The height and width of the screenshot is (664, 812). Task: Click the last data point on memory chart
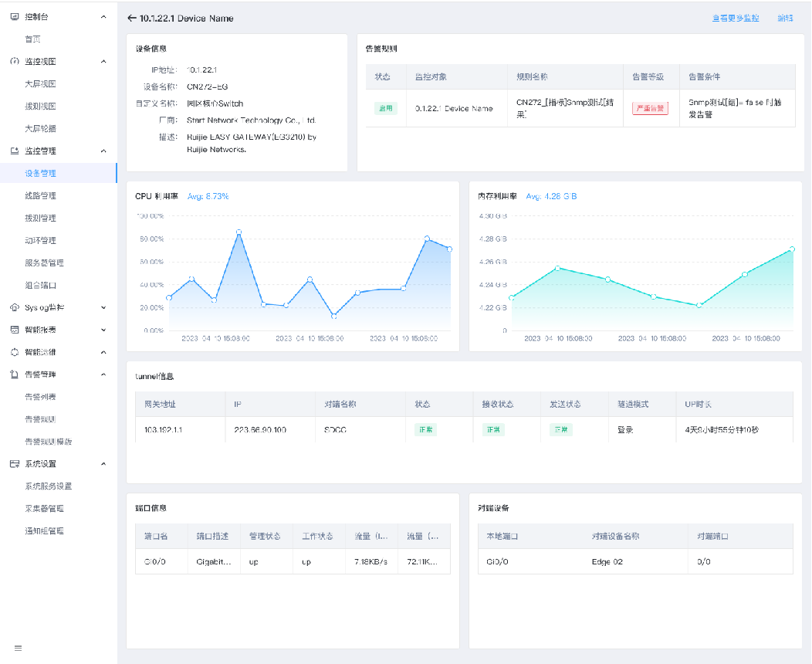pyautogui.click(x=793, y=249)
